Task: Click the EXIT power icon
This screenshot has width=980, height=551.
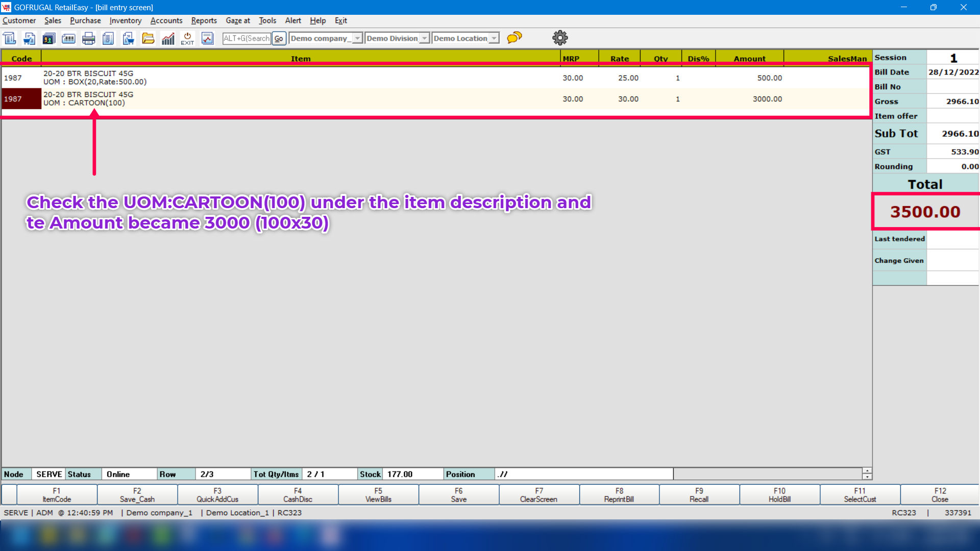Action: pos(187,38)
